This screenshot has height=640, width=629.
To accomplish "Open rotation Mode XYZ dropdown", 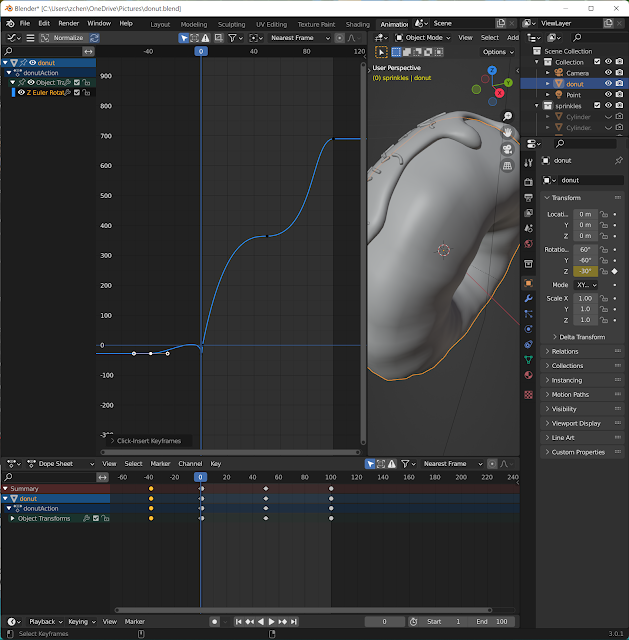I will click(585, 285).
